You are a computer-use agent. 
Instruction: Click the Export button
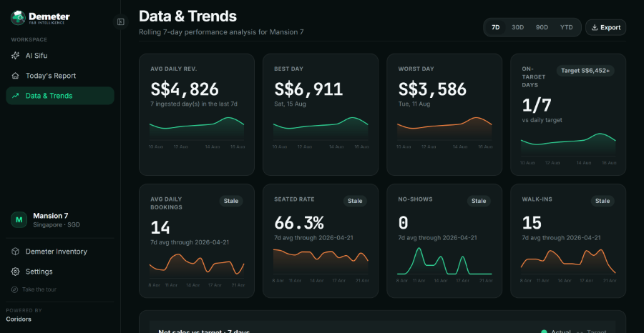click(x=606, y=27)
